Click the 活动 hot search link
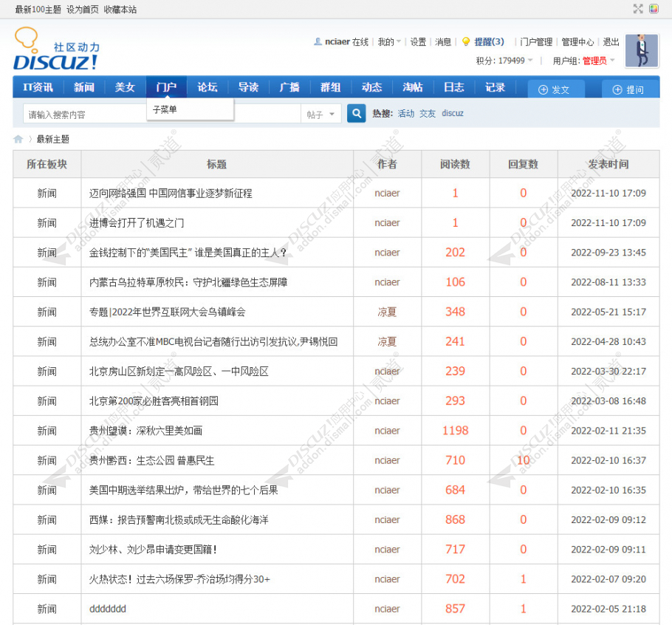 tap(406, 113)
